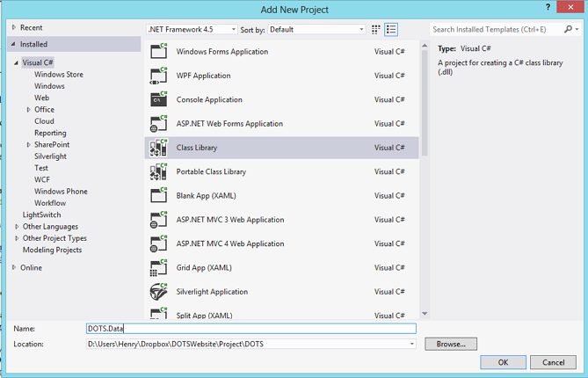Image resolution: width=588 pixels, height=378 pixels.
Task: Click the Portable Class Library icon
Action: click(158, 171)
